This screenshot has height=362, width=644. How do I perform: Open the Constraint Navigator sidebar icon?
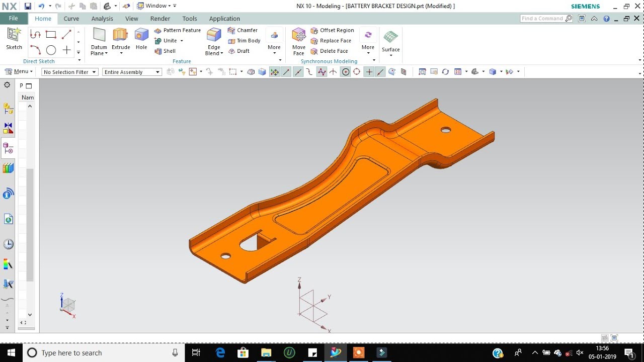click(8, 128)
